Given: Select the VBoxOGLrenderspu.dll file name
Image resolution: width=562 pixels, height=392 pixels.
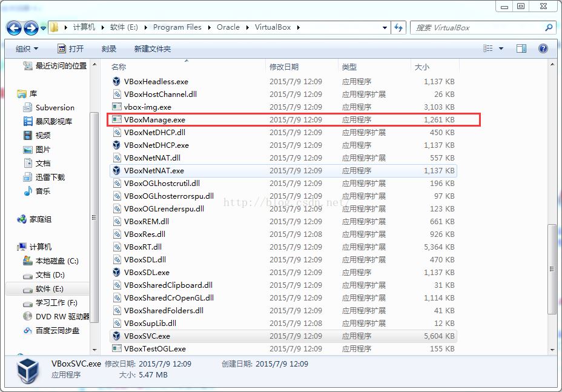Looking at the screenshot, I should tap(164, 209).
